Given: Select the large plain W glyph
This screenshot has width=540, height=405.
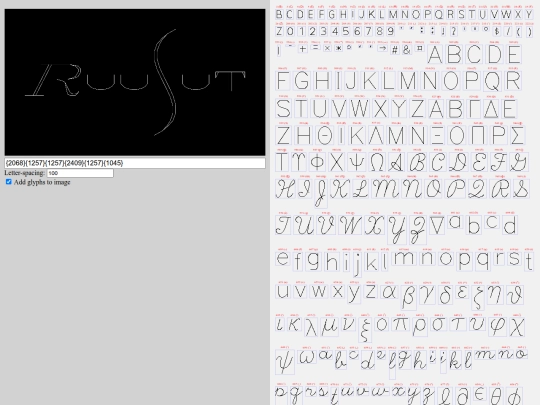Looking at the screenshot, I should pos(359,108).
